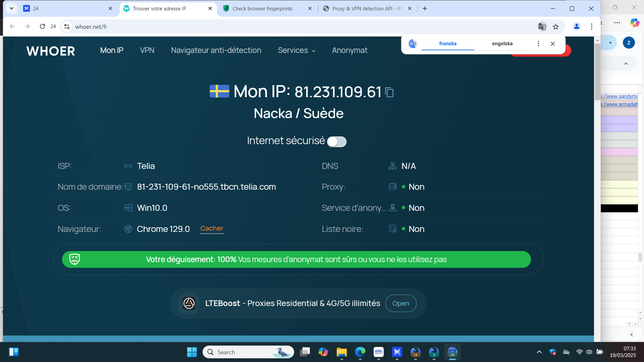Open Task View from the taskbar
The width and height of the screenshot is (644, 362).
point(305,352)
